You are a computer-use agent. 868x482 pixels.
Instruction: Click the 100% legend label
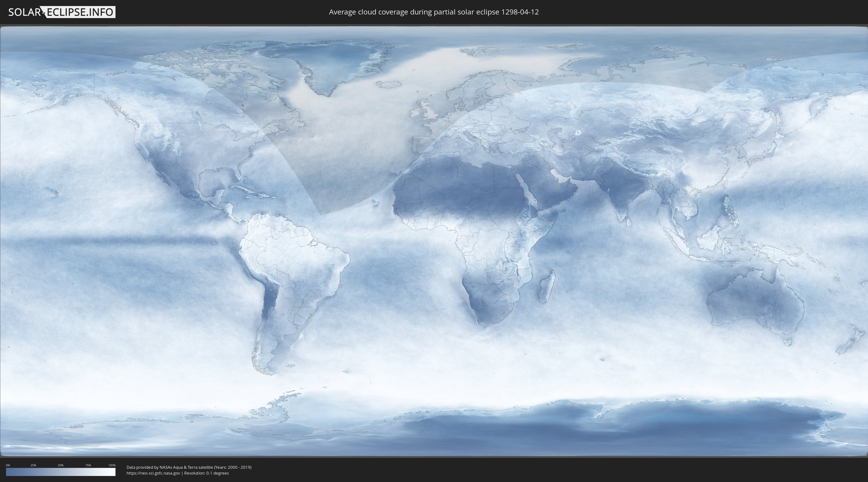tap(112, 465)
